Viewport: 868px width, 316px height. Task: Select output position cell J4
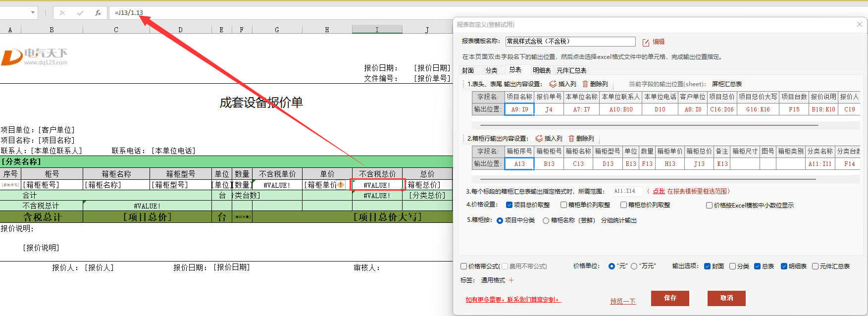[x=549, y=109]
